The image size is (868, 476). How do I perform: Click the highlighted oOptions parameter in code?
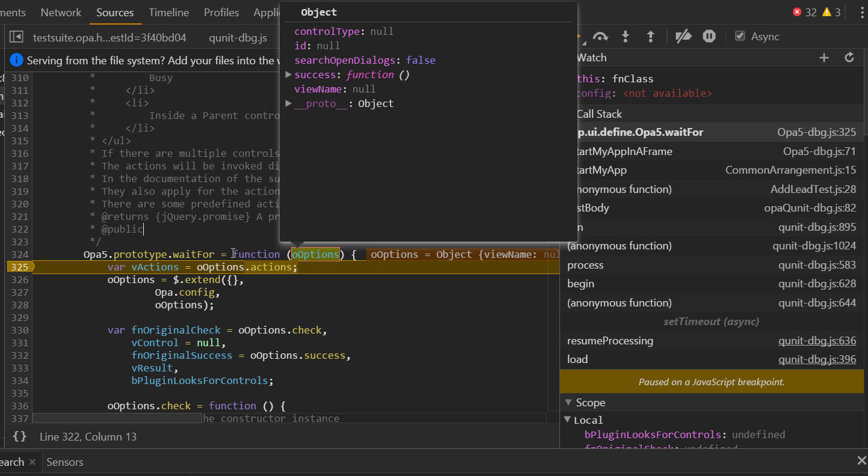click(315, 254)
